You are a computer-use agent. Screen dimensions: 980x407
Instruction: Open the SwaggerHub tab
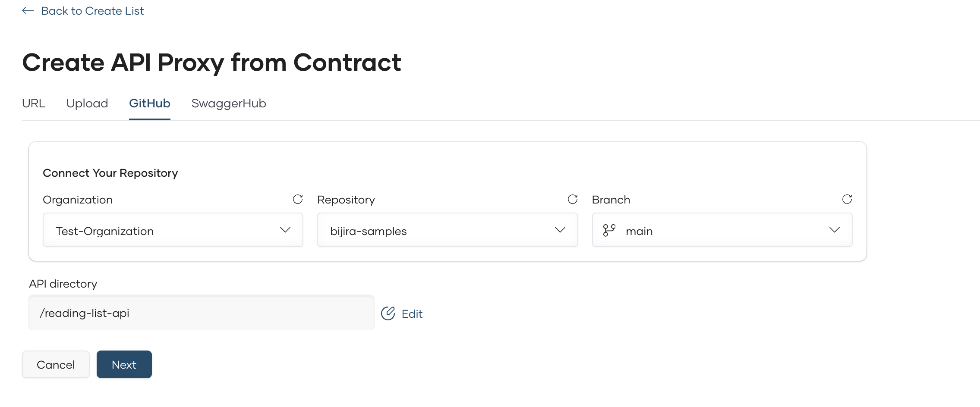228,103
